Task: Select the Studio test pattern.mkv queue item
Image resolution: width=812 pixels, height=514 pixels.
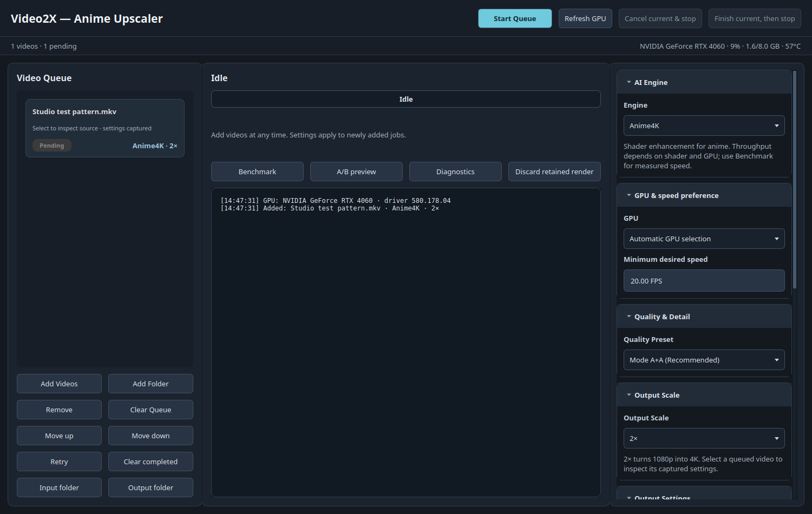Action: tap(105, 128)
